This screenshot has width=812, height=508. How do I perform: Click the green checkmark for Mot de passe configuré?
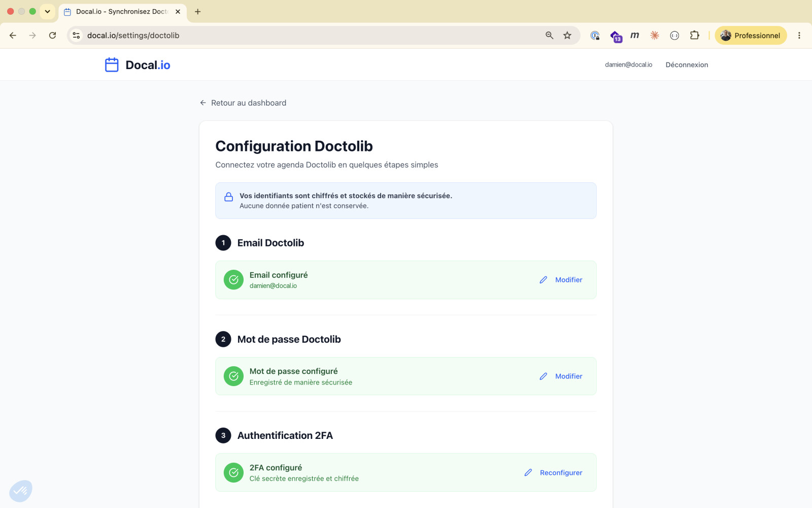click(233, 376)
